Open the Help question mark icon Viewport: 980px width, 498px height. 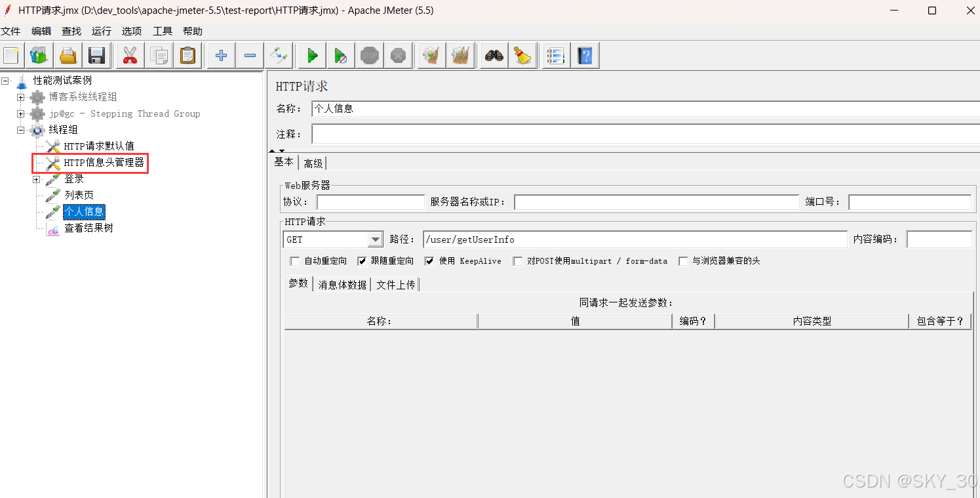point(584,56)
